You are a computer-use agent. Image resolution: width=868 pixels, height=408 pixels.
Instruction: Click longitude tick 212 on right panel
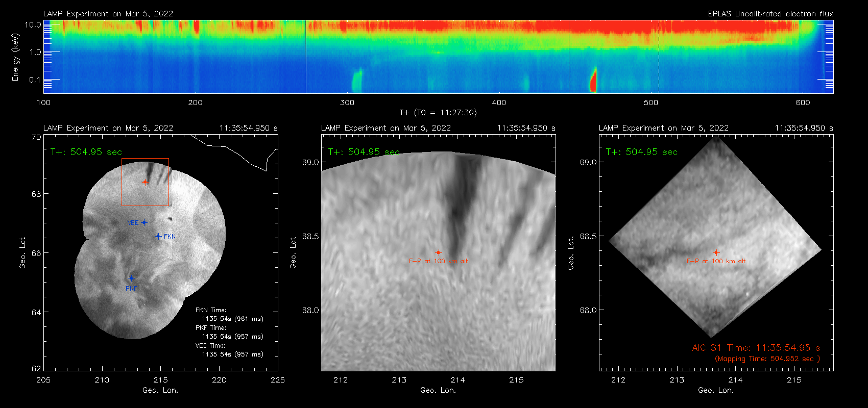click(618, 380)
